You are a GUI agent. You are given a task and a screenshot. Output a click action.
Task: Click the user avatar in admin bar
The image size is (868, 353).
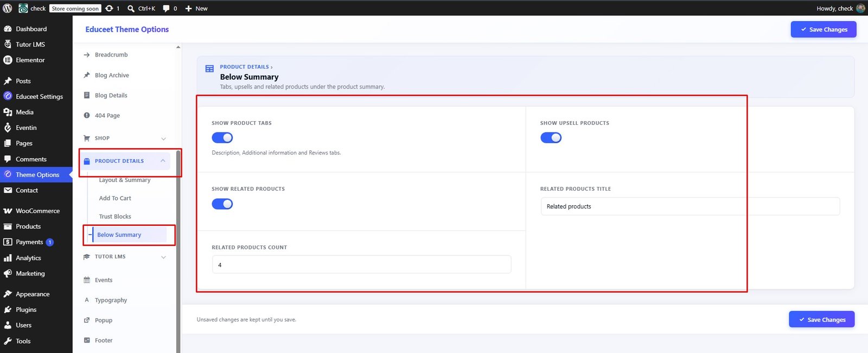860,8
